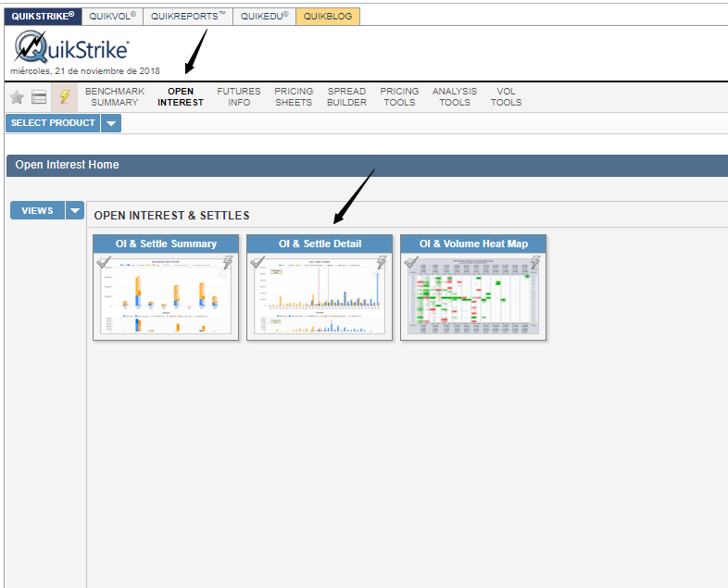Click the OPEN INTEREST & SETTLES section title

[x=171, y=216]
